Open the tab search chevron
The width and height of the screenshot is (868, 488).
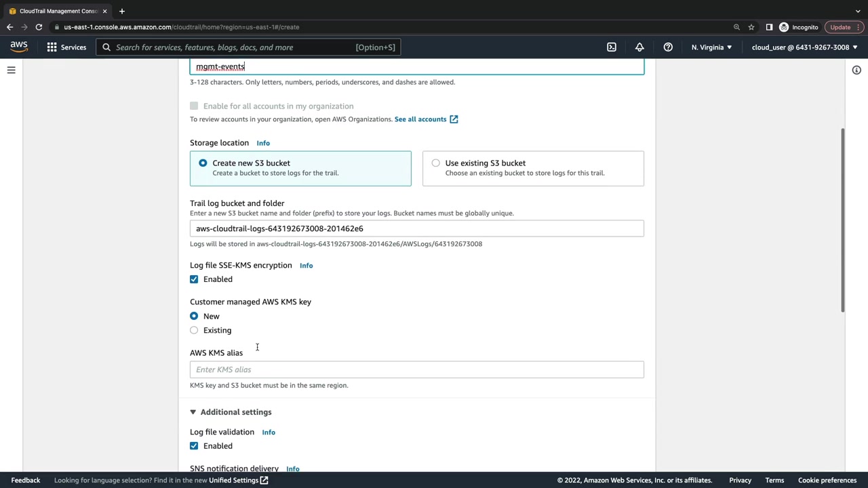(x=858, y=11)
